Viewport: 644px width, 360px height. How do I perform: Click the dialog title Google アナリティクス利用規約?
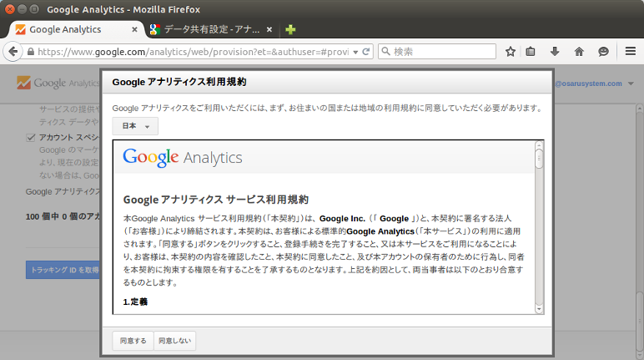[x=179, y=82]
